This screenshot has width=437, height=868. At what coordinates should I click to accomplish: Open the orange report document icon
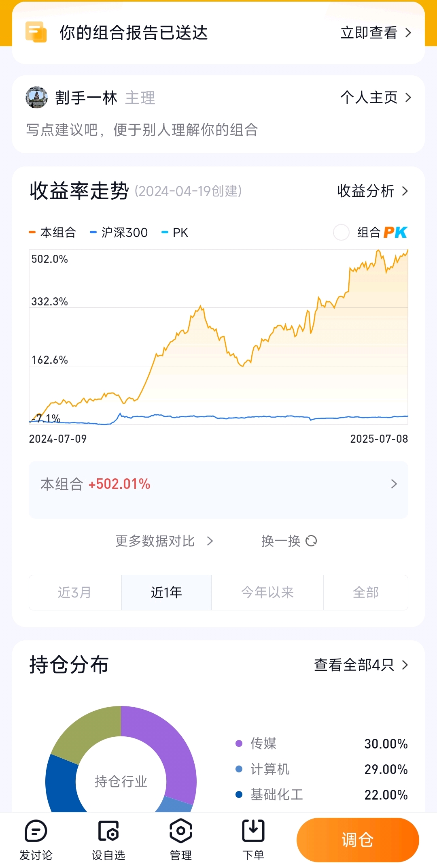point(36,32)
